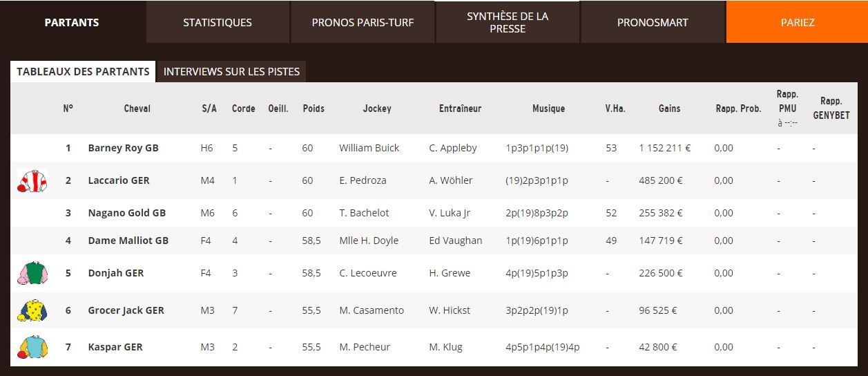Screen dimensions: 868x376
Task: Open trainer A. Wöhler's page
Action: tap(451, 180)
